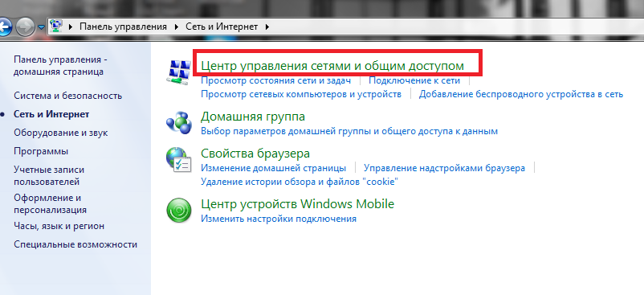Viewport: 644px width, 295px height.
Task: Expand the arrow after Панель управления breadcrumb
Action: click(177, 27)
